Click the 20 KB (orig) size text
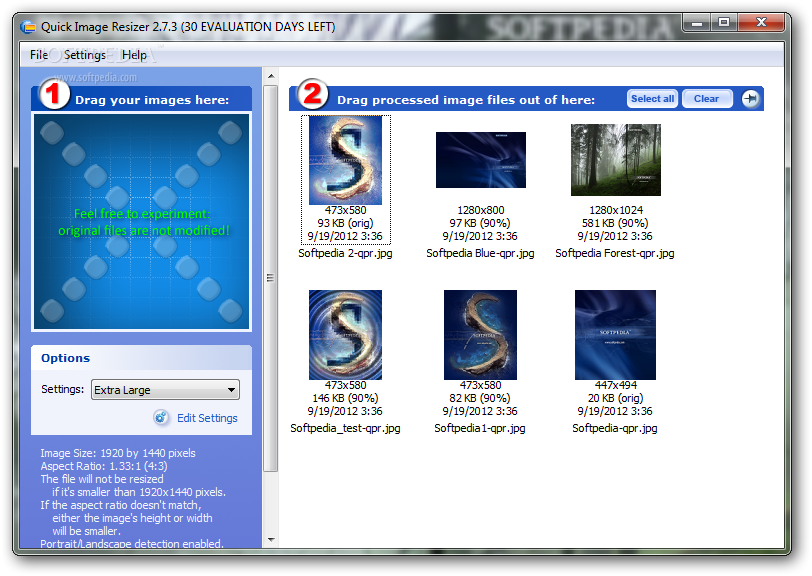The image size is (812, 576). pyautogui.click(x=615, y=398)
